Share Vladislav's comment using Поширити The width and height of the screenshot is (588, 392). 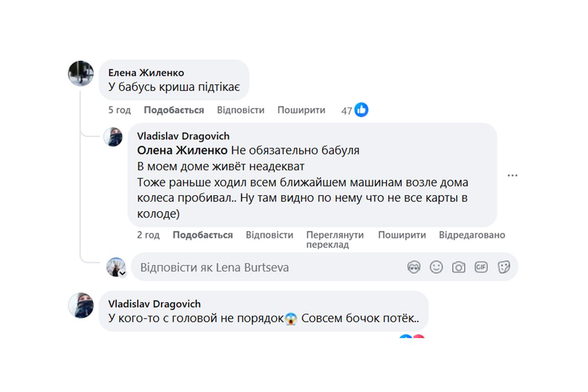[402, 235]
